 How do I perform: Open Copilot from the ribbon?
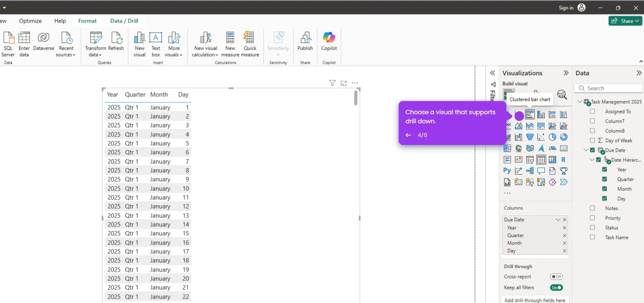329,41
